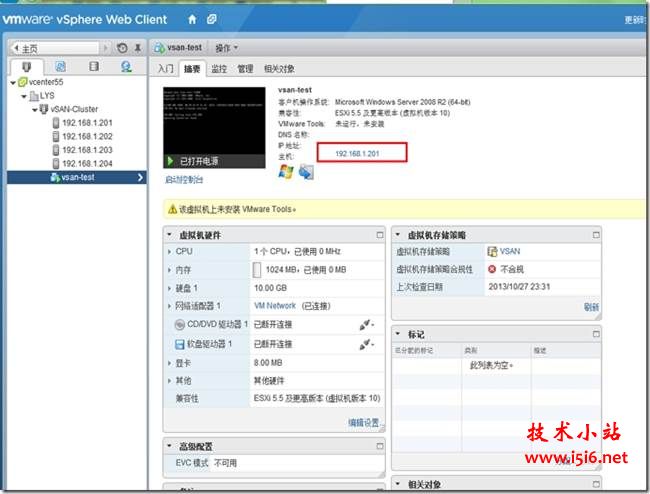This screenshot has height=494, width=650.
Task: Expand the 网络适配器 1 row
Action: tap(169, 306)
